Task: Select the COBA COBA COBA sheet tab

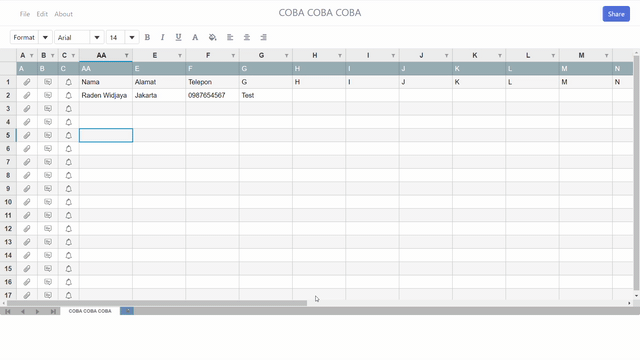Action: coord(90,311)
